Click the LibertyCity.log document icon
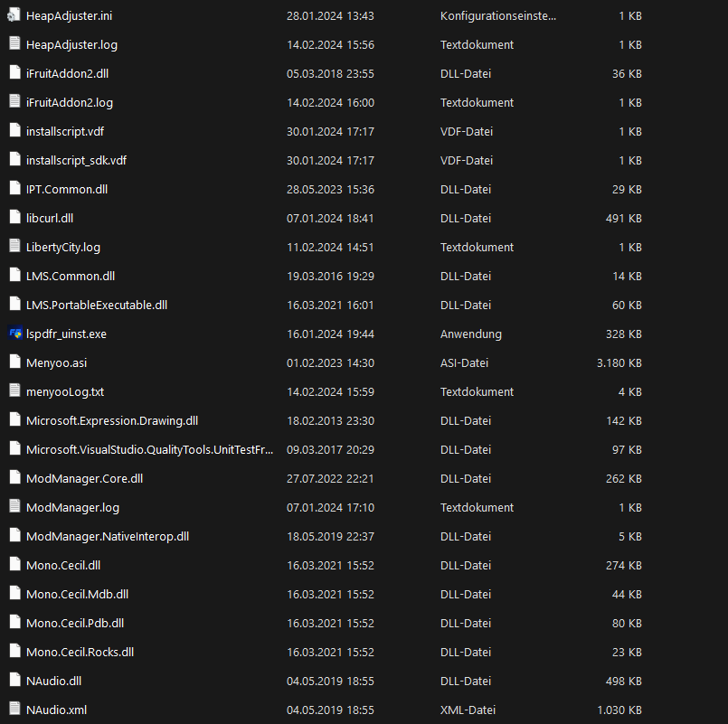This screenshot has height=724, width=728. click(14, 247)
